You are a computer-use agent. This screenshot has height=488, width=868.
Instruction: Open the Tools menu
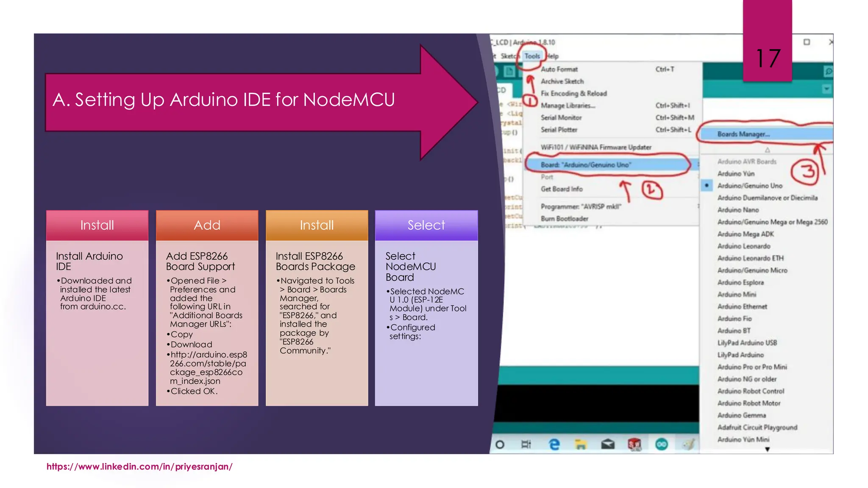pyautogui.click(x=532, y=56)
